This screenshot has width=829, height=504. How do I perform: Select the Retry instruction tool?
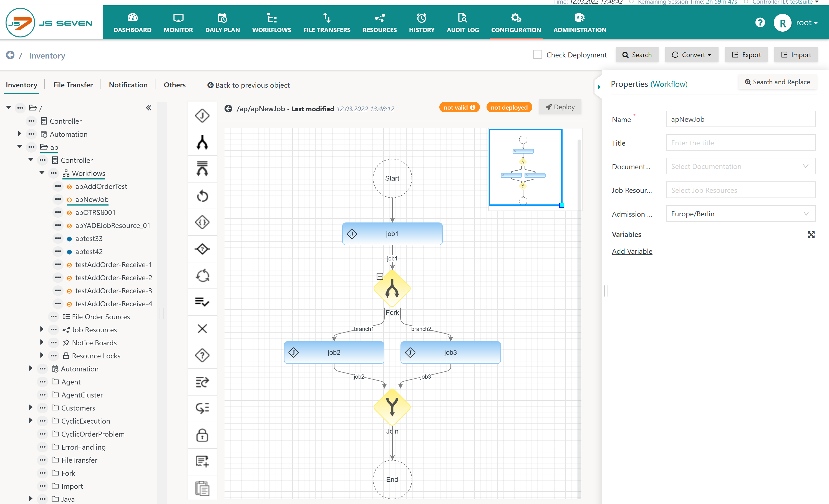[x=202, y=196]
